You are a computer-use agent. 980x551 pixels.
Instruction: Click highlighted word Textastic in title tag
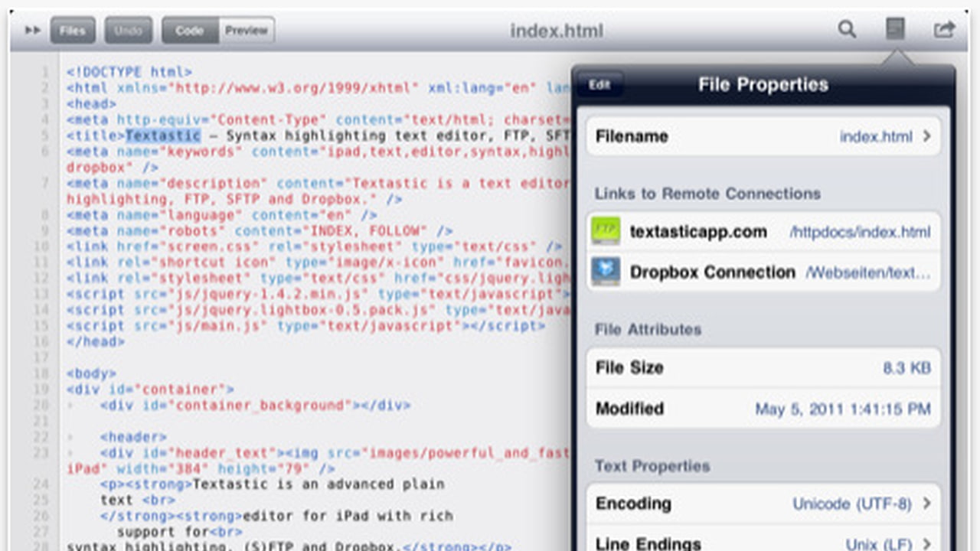click(163, 135)
